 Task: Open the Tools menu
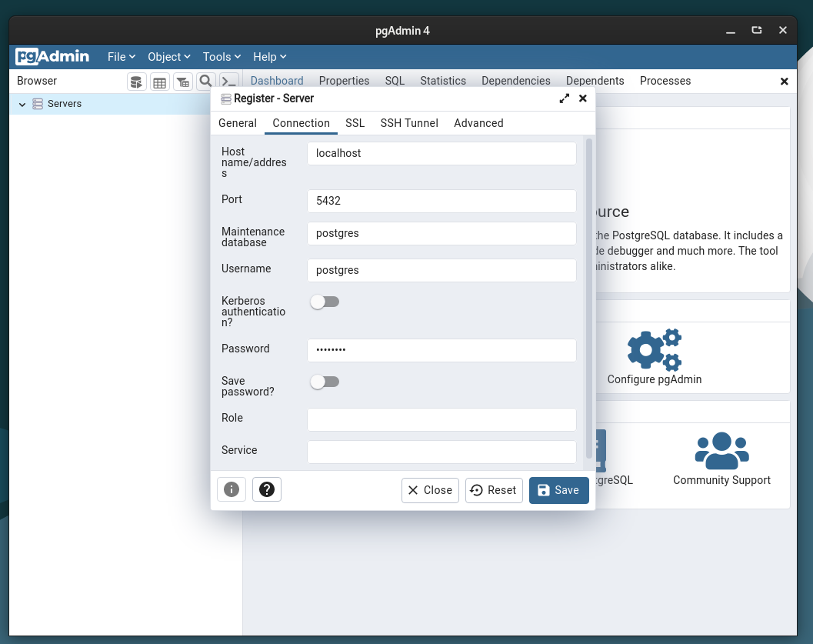click(222, 57)
